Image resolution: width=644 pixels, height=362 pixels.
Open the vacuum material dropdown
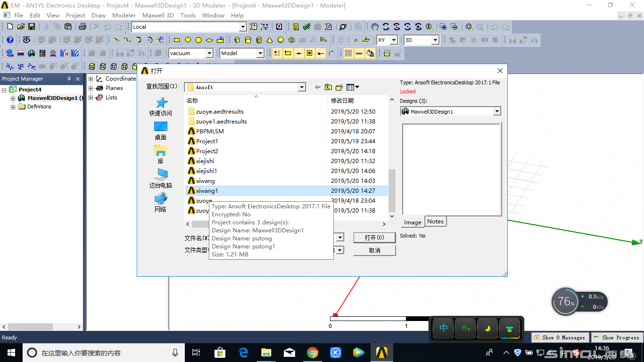(210, 53)
